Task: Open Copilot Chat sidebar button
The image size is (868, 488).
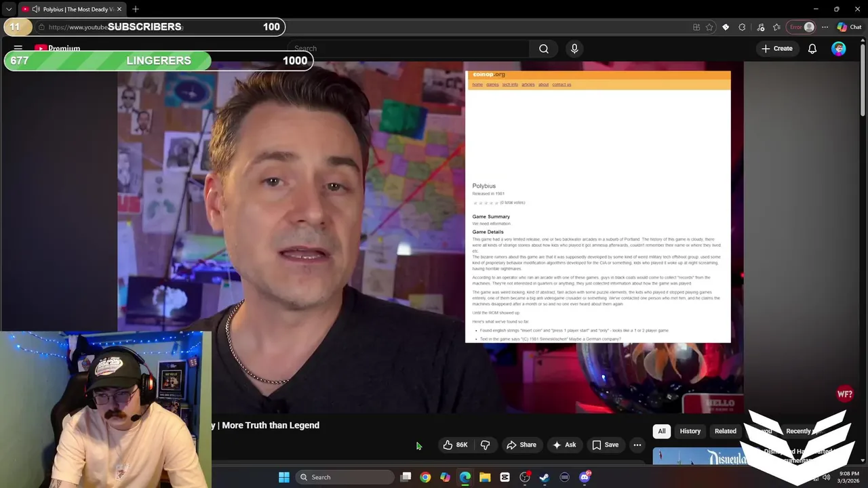Action: click(x=849, y=27)
